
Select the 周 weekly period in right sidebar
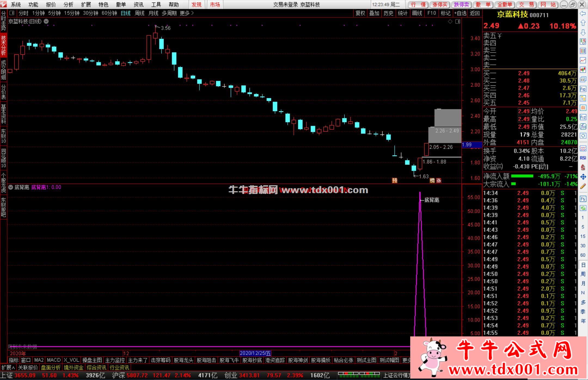583,274
